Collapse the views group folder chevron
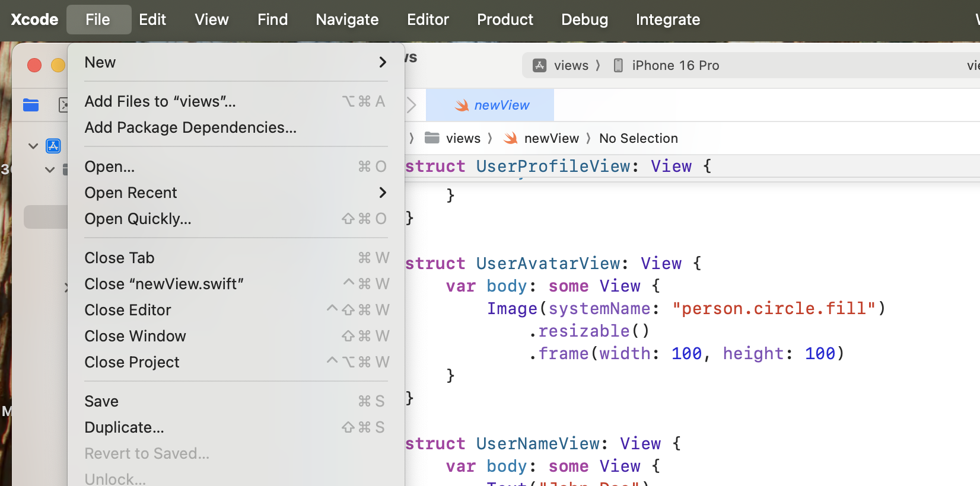980x486 pixels. tap(50, 170)
